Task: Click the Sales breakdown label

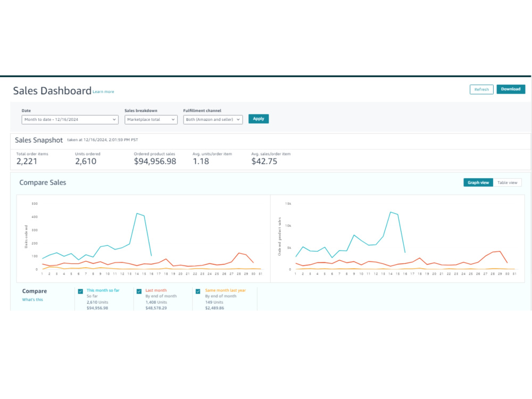Action: tap(141, 111)
